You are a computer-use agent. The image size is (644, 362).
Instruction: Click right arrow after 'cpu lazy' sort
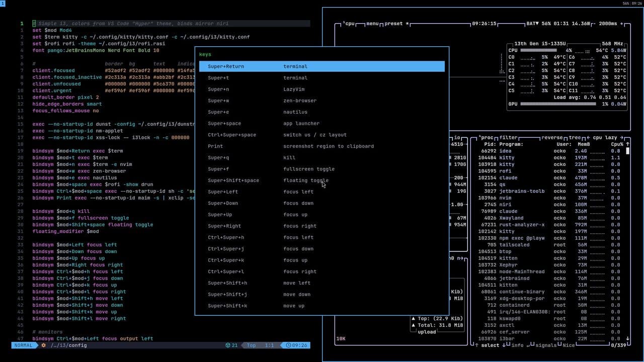click(621, 137)
